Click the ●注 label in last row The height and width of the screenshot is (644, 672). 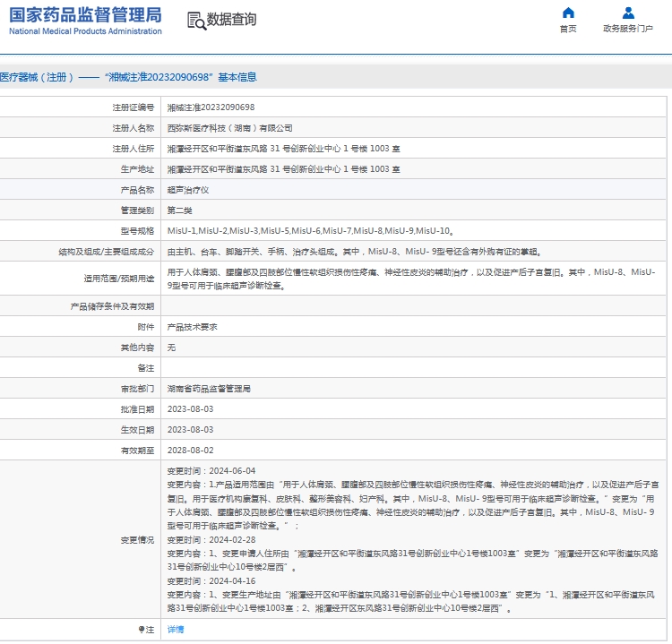pyautogui.click(x=146, y=629)
